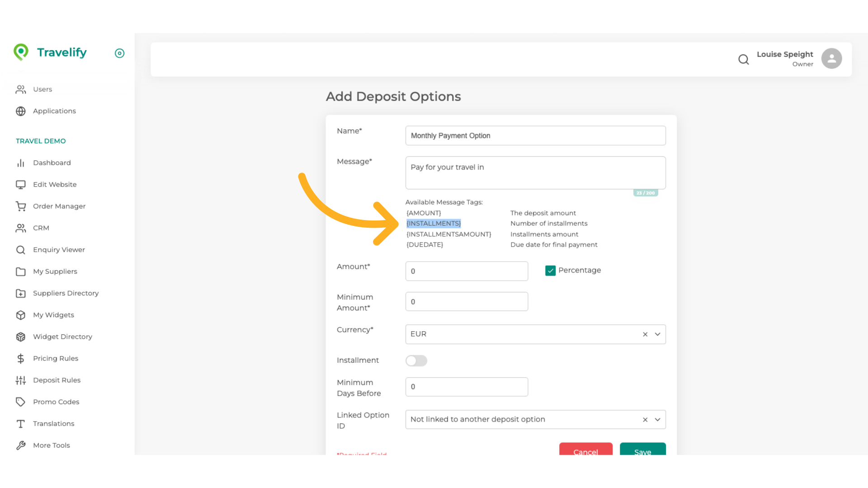Open Dashboard from the sidebar
This screenshot has height=488, width=868.
click(x=52, y=163)
